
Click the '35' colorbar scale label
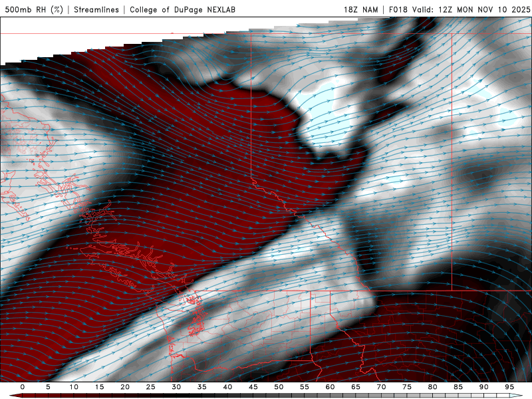(x=202, y=387)
